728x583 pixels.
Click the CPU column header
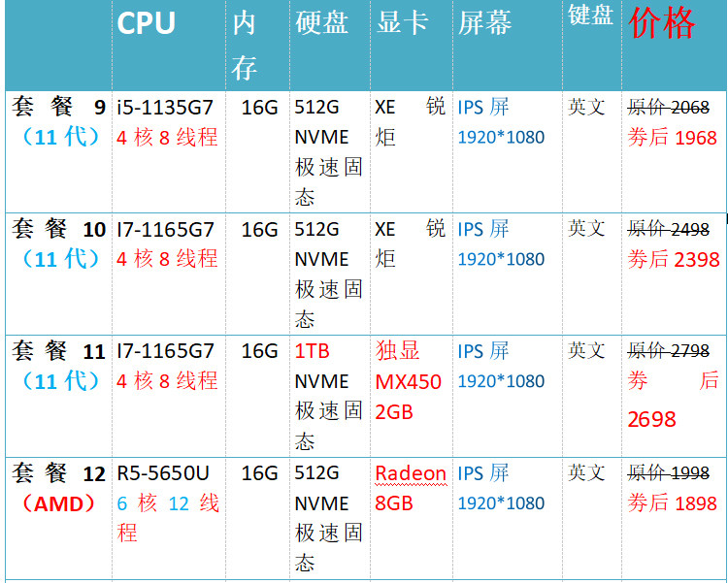pos(146,22)
